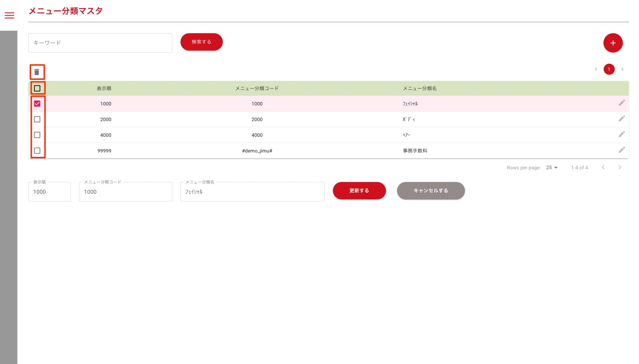Go to next page in top pagination

(622, 69)
